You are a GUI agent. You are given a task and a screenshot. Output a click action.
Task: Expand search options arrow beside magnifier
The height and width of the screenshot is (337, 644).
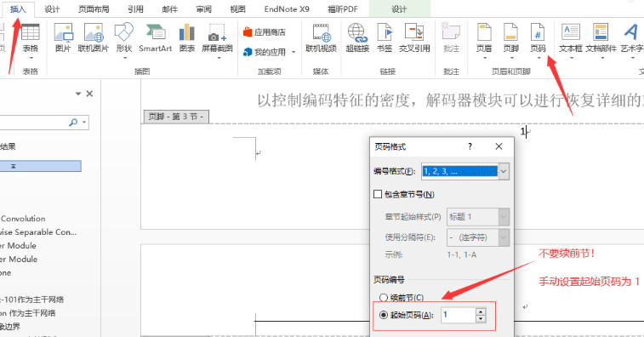click(x=83, y=122)
